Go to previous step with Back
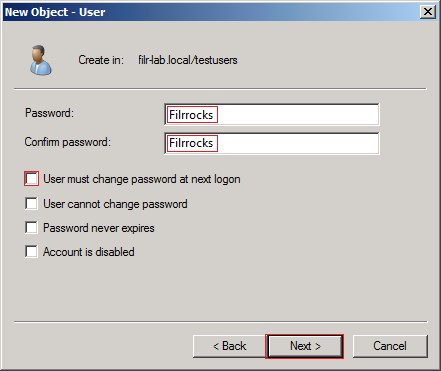This screenshot has width=441, height=371. (229, 346)
